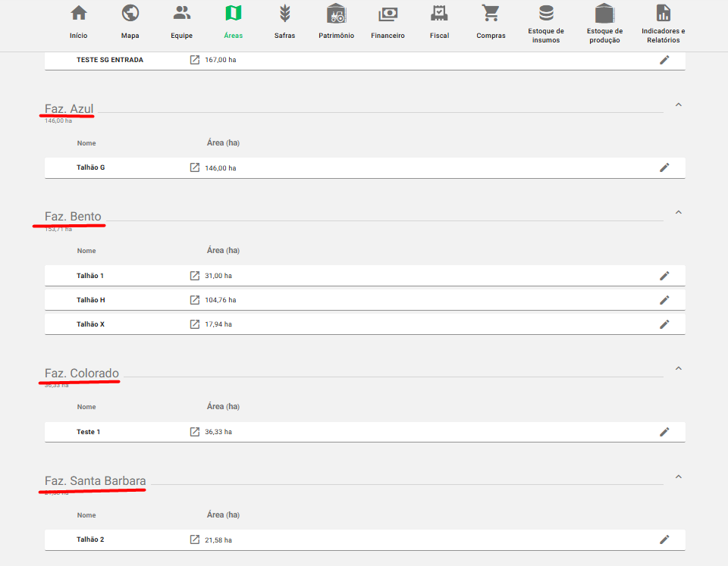Click the pencil icon for Talhão 2
The image size is (728, 566).
click(x=664, y=539)
